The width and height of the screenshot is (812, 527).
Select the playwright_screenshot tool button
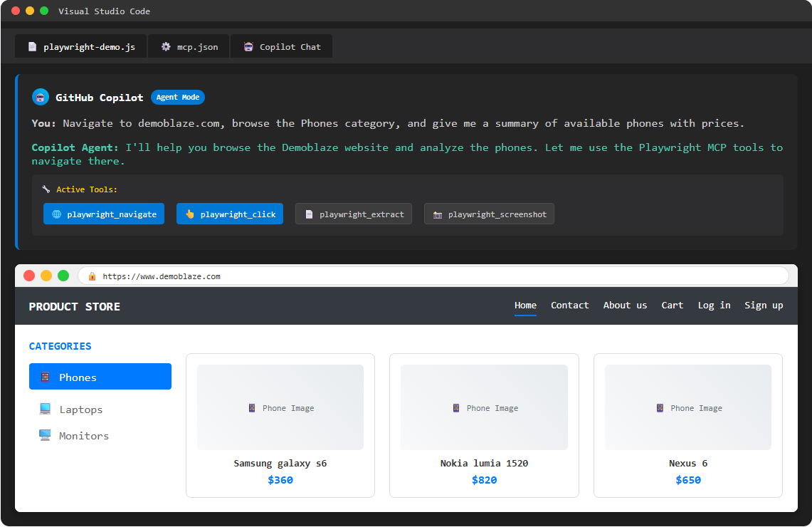coord(490,214)
